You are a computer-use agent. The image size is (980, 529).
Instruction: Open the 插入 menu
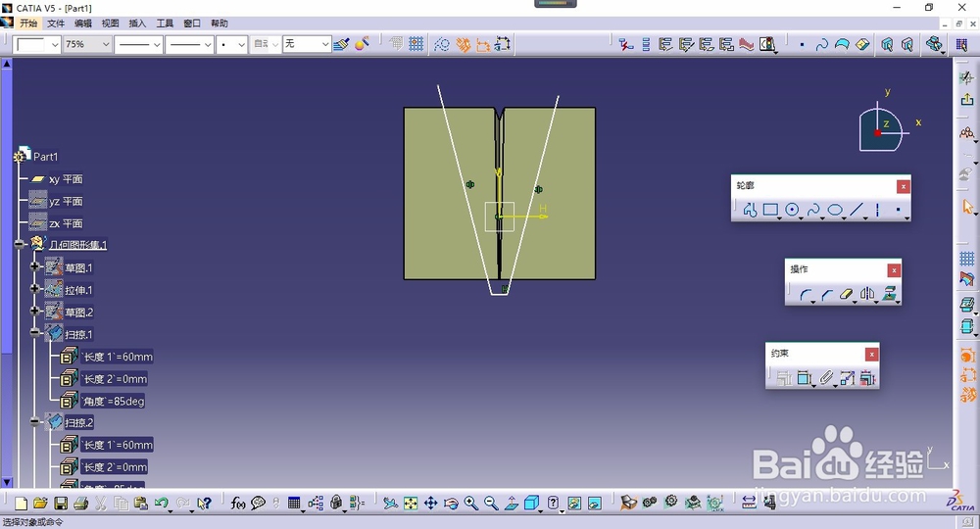[137, 24]
